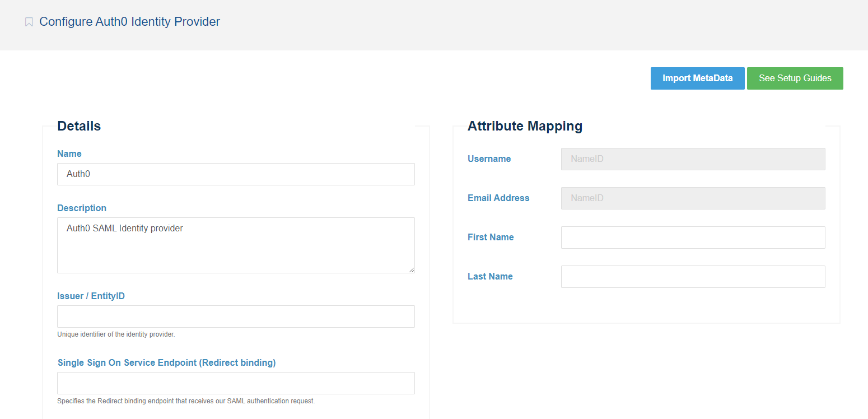Click the Last Name label
This screenshot has width=868, height=419.
[x=490, y=277]
